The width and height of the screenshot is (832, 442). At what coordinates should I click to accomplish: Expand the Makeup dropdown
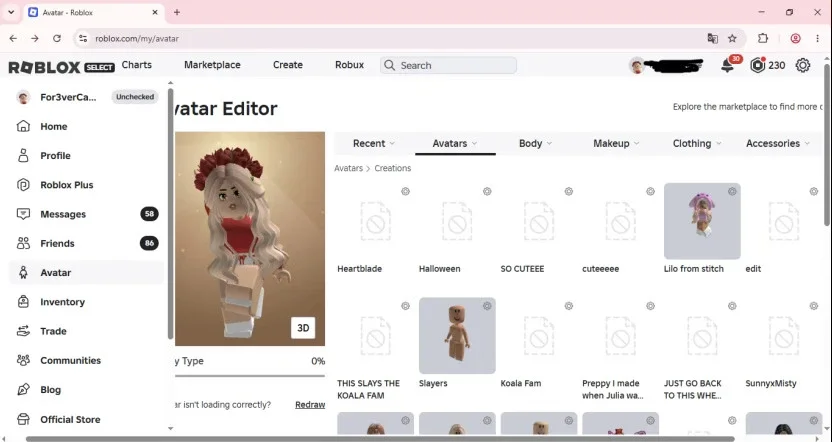click(616, 143)
